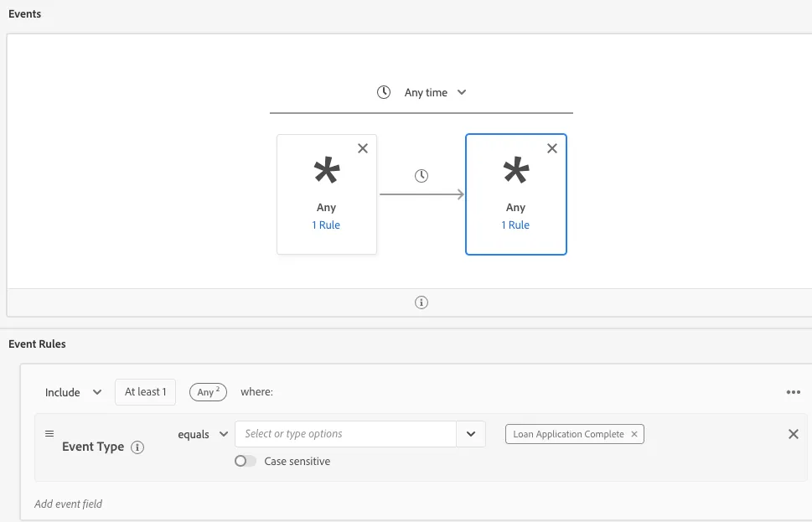Open 1 Rule link on second event card
The height and width of the screenshot is (522, 812).
pos(515,225)
